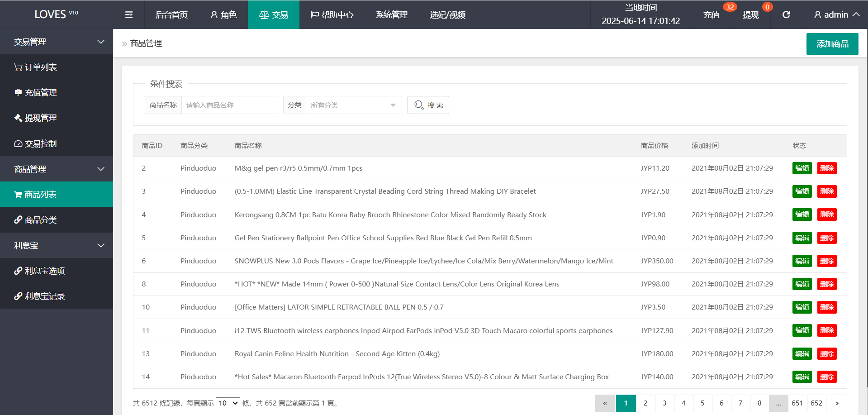The image size is (868, 415).
Task: Open 充值管理 in the sidebar
Action: [x=57, y=92]
